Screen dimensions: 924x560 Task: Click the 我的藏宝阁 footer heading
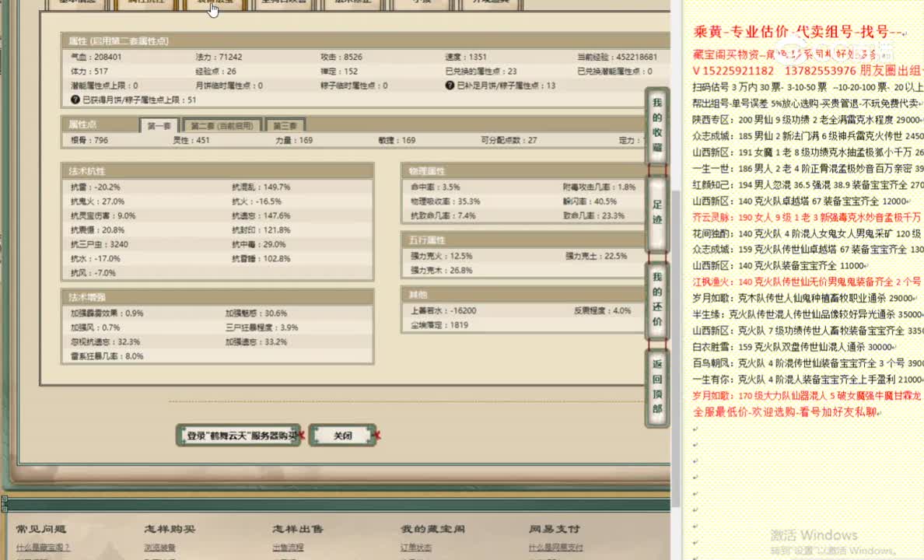click(432, 529)
